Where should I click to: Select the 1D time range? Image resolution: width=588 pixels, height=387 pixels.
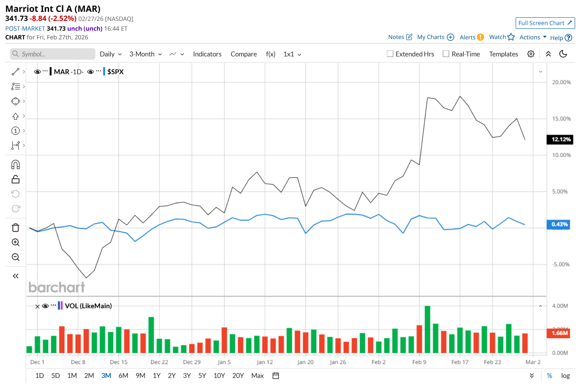[40, 376]
